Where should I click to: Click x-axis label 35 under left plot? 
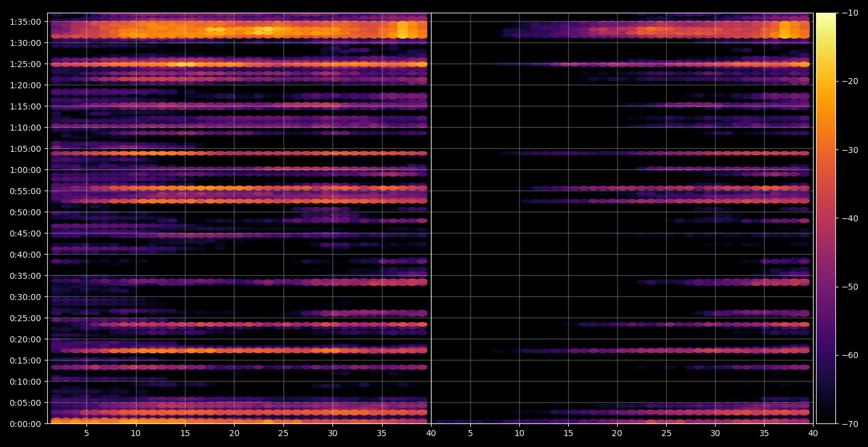pyautogui.click(x=381, y=433)
